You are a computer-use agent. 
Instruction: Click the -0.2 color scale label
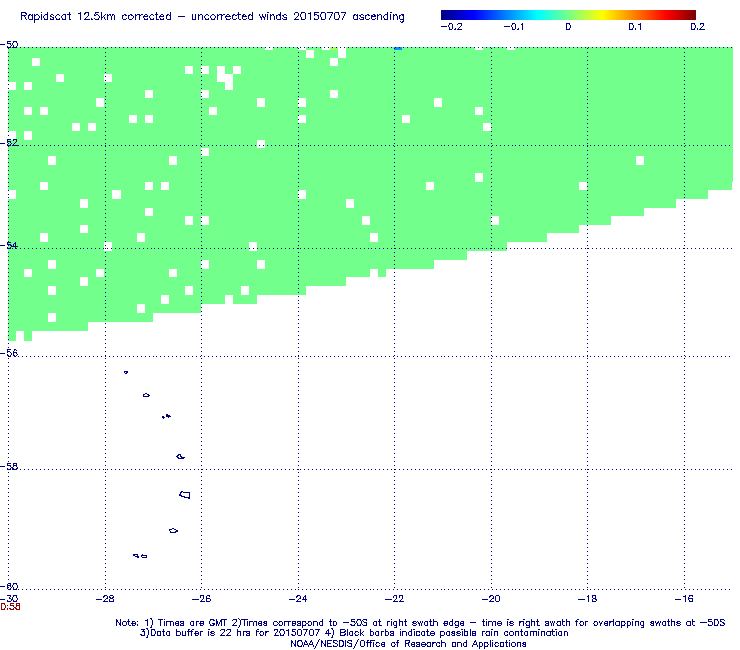[451, 27]
